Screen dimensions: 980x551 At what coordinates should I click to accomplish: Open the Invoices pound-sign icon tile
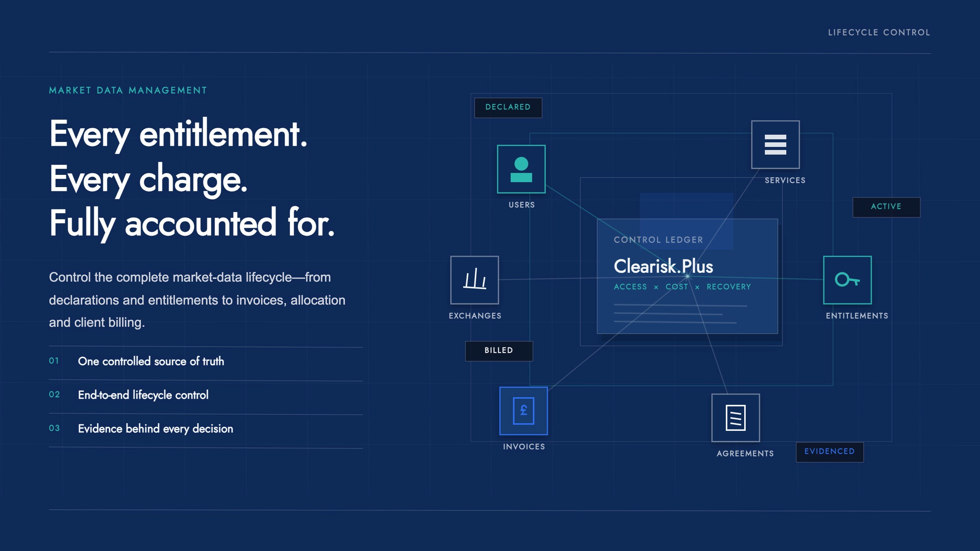(x=523, y=411)
